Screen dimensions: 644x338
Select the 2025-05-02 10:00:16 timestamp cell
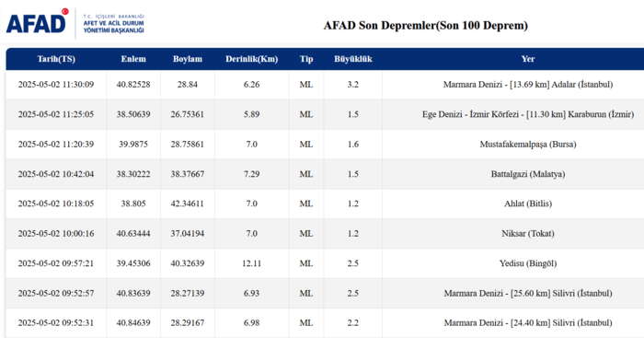(x=56, y=234)
